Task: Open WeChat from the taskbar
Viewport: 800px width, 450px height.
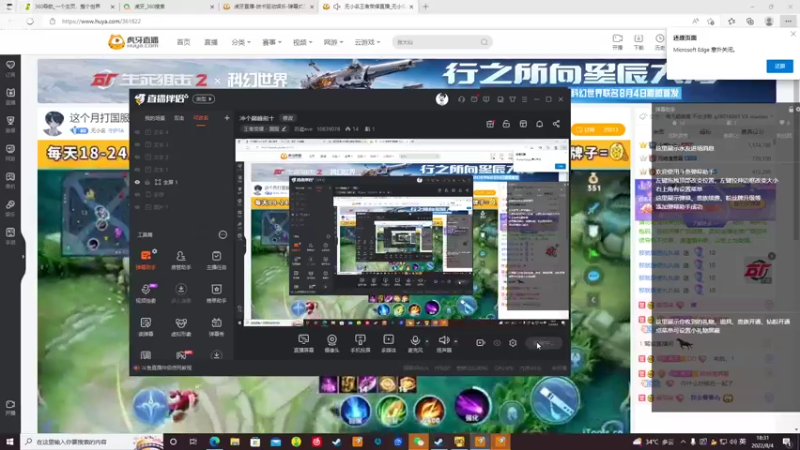Action: (418, 442)
